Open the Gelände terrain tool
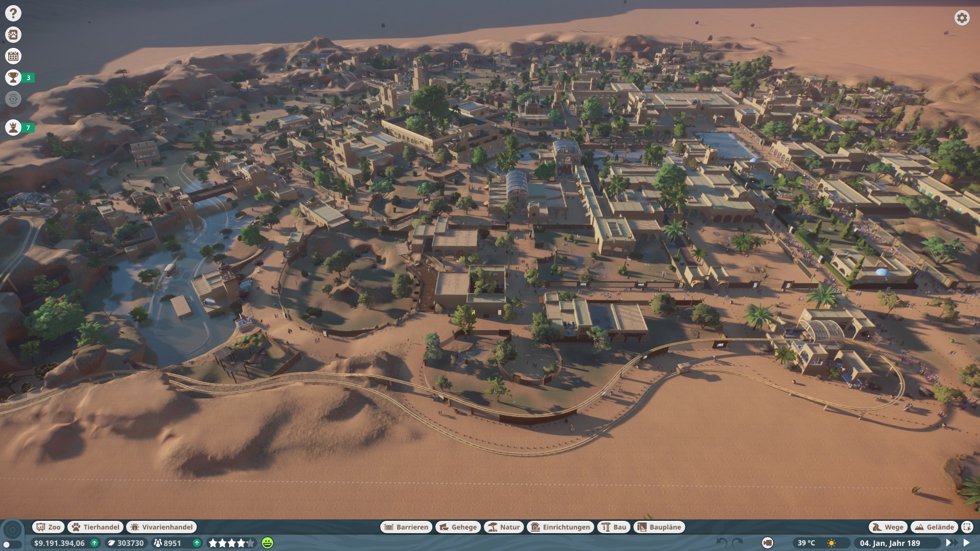 click(x=934, y=527)
